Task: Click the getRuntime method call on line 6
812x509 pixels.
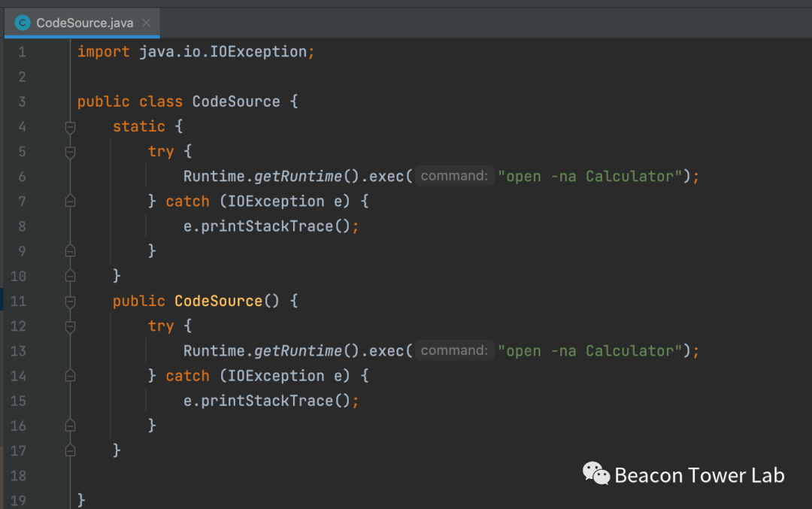Action: point(298,176)
